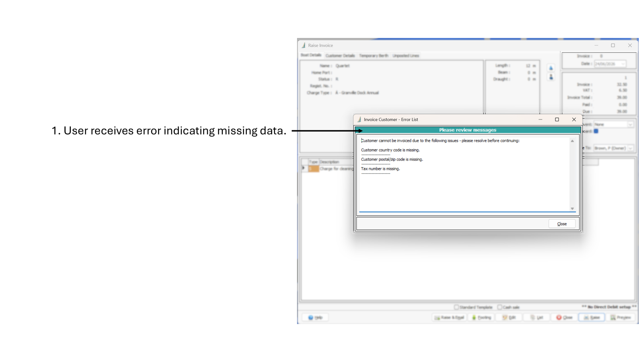This screenshot has height=362, width=644.
Task: Click the boat icon button beside dimensions
Action: (551, 68)
